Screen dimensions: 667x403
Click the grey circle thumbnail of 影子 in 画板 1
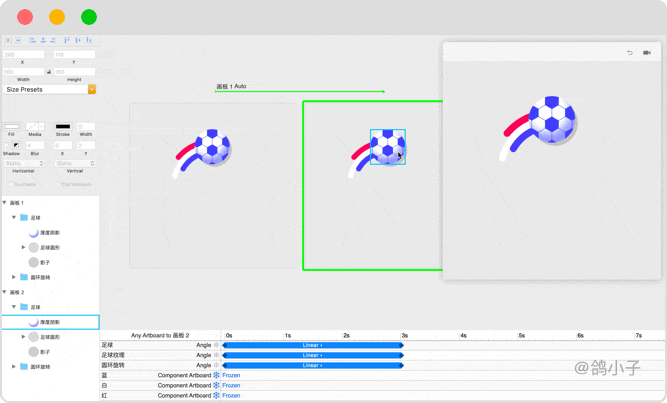pyautogui.click(x=34, y=262)
